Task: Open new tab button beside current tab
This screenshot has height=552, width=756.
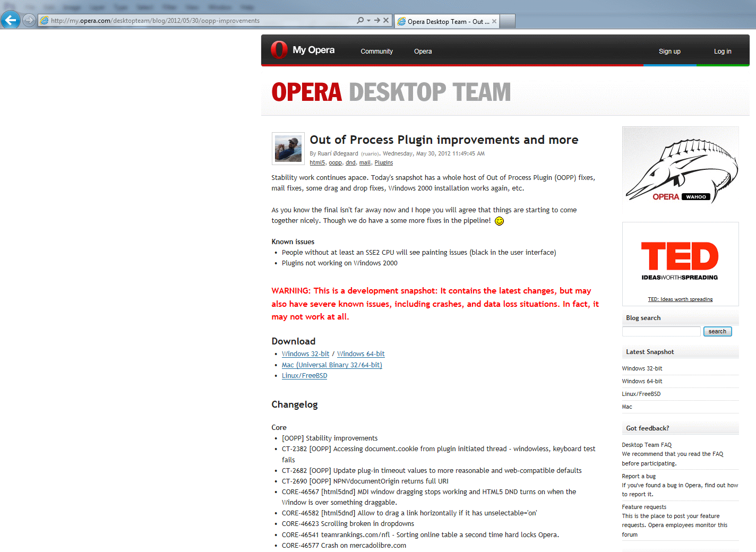Action: pos(508,21)
